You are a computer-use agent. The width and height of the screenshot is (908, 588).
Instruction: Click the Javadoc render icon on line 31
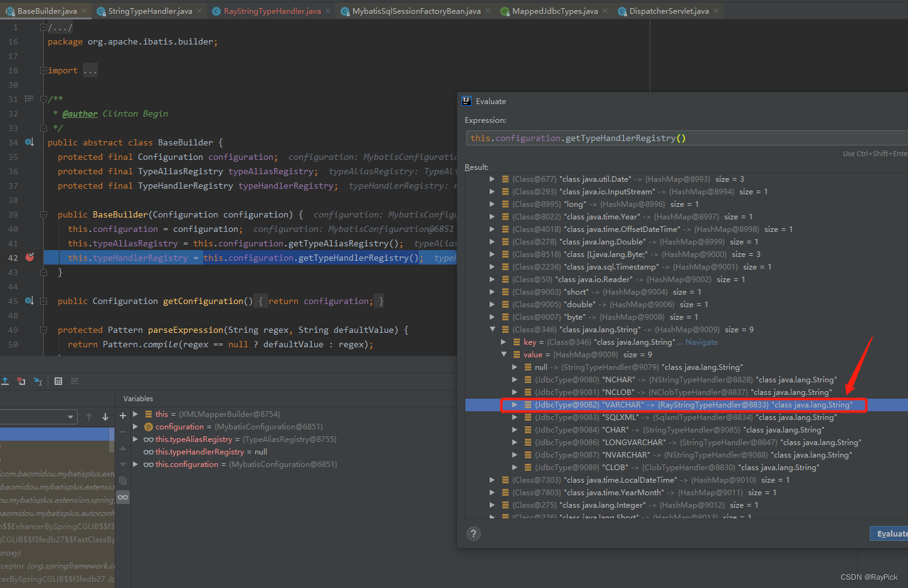29,98
